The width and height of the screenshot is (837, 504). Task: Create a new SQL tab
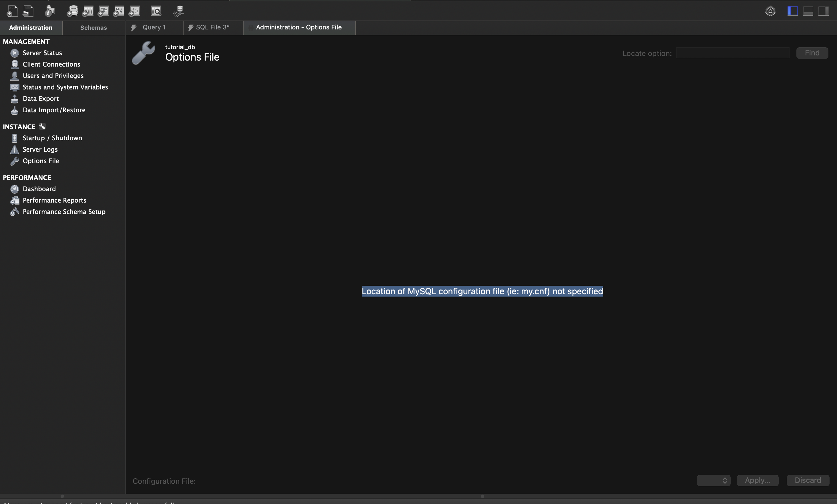coord(12,11)
